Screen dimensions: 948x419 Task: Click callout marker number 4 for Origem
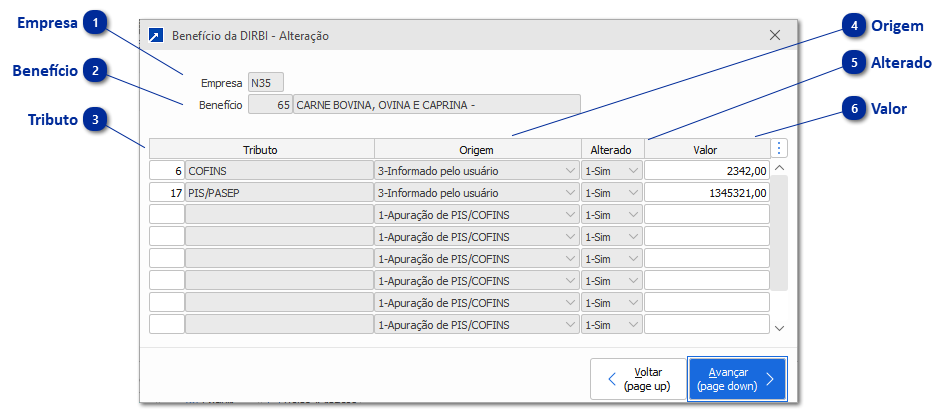(x=853, y=25)
